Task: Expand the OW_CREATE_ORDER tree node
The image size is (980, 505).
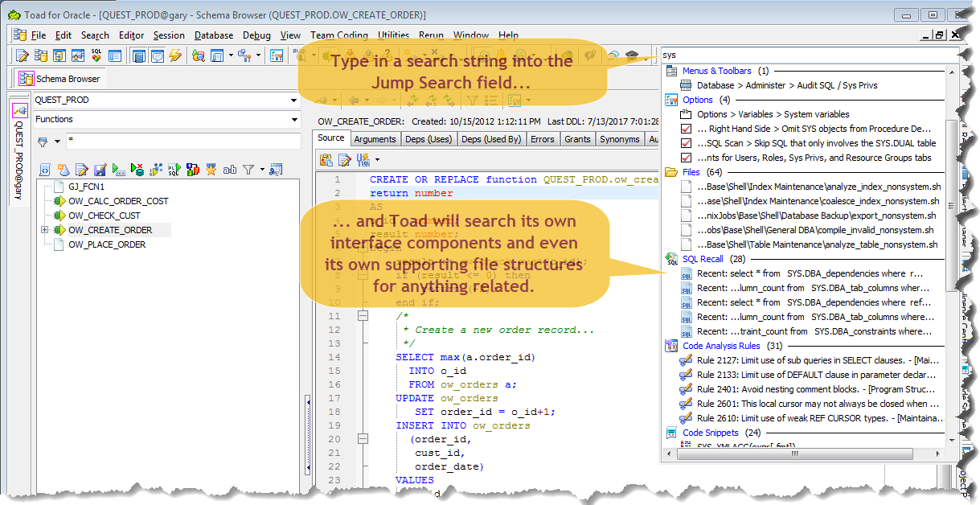Action: [45, 230]
